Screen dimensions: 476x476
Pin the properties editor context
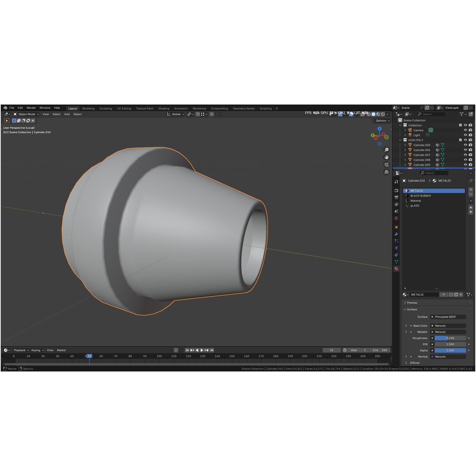tap(471, 181)
